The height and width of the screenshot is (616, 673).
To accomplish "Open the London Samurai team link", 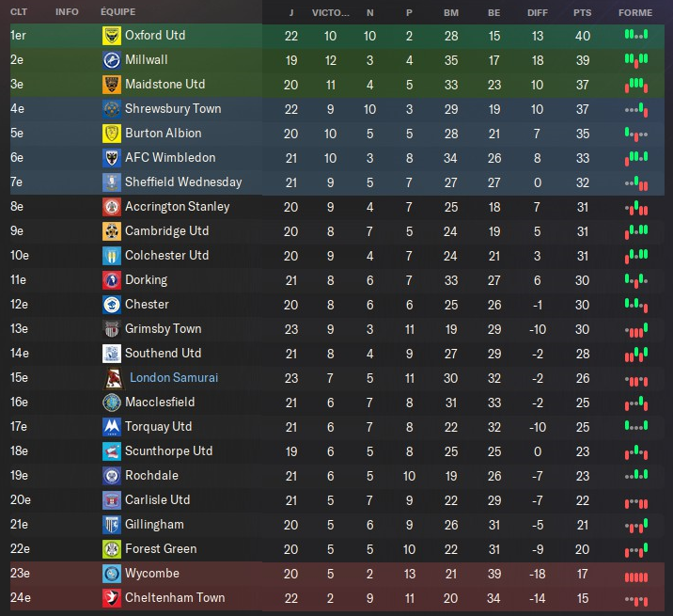I will coord(173,378).
